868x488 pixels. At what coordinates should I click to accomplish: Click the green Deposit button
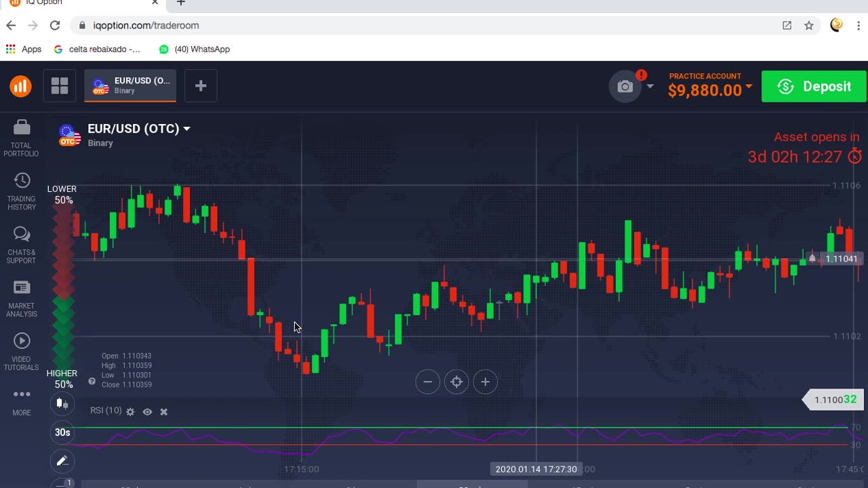(x=814, y=86)
